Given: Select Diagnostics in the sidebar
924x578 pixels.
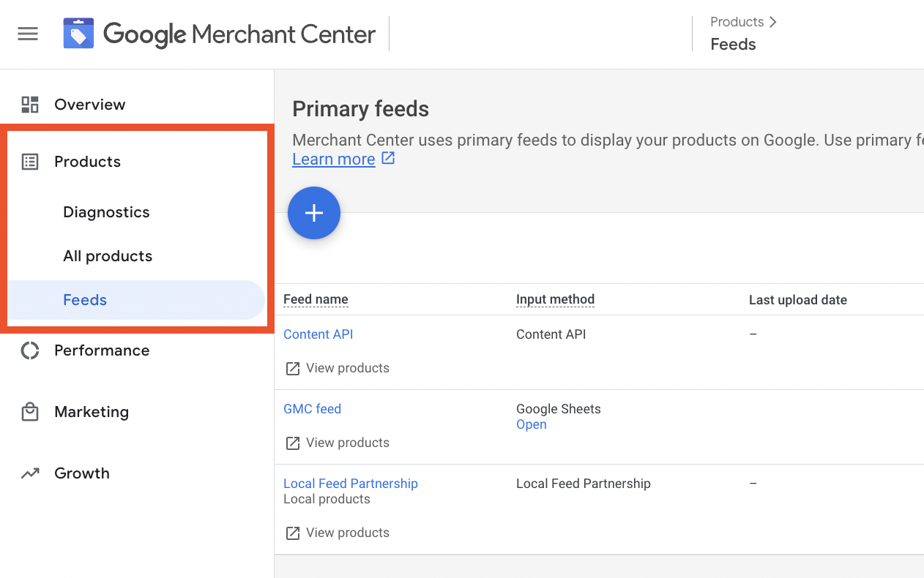Looking at the screenshot, I should point(106,212).
